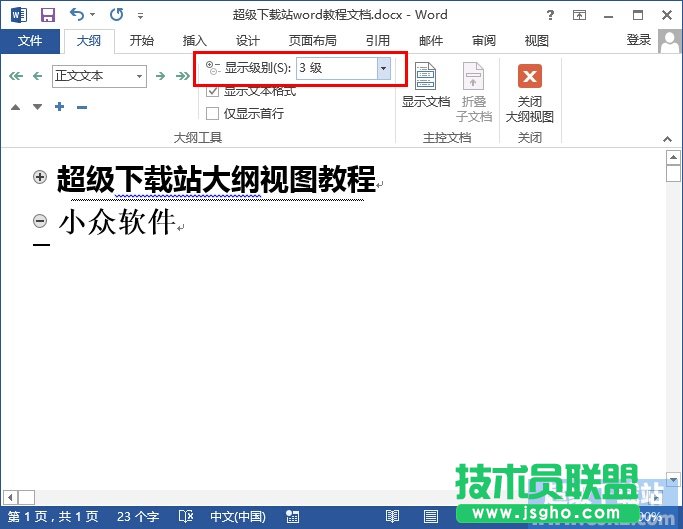
Task: Open the 页面布局 ribbon tab
Action: (312, 41)
